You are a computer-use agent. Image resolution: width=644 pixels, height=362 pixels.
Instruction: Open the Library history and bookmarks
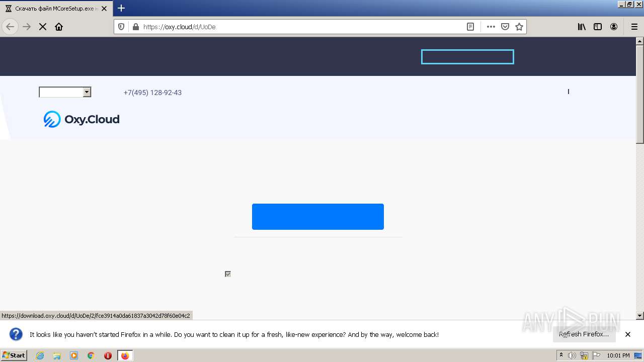pos(582,27)
